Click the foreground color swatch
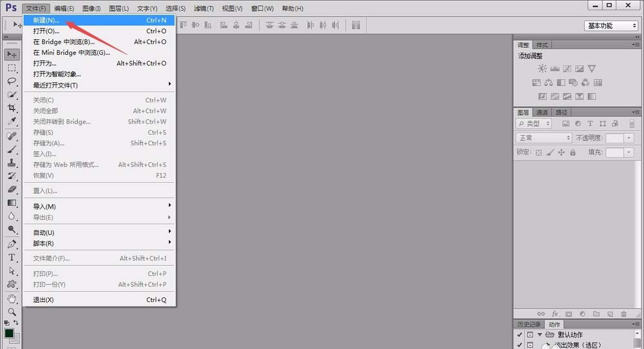 pyautogui.click(x=9, y=333)
